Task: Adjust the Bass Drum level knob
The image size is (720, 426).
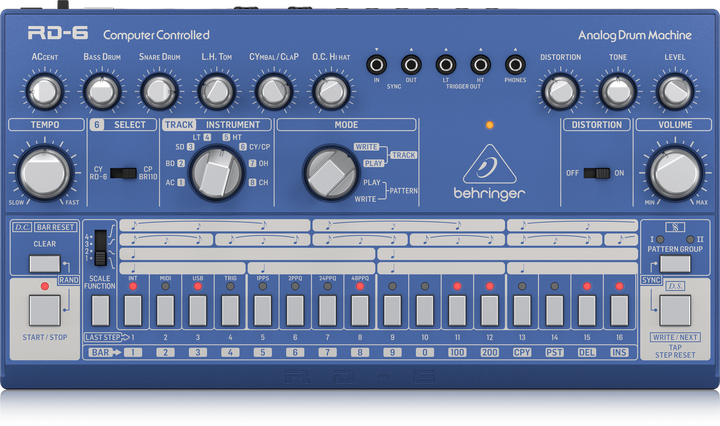Action: pyautogui.click(x=102, y=91)
